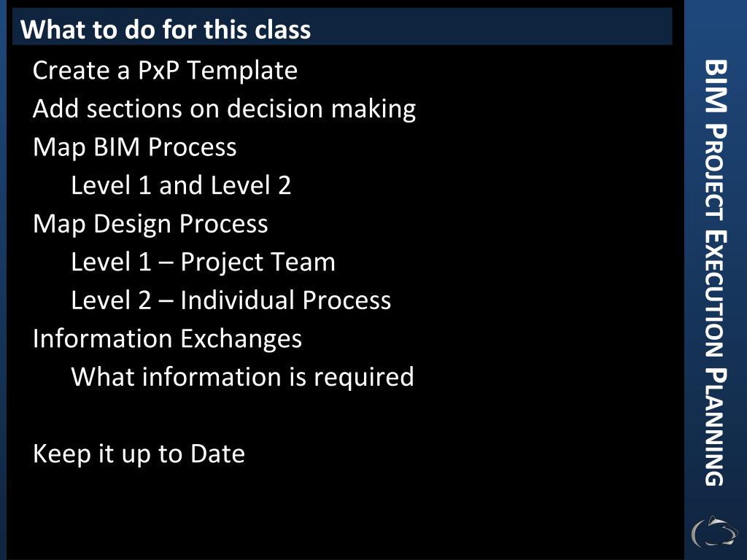Click 'Level 1 – Project Team' sub-item
The height and width of the screenshot is (560, 747).
coord(204,262)
